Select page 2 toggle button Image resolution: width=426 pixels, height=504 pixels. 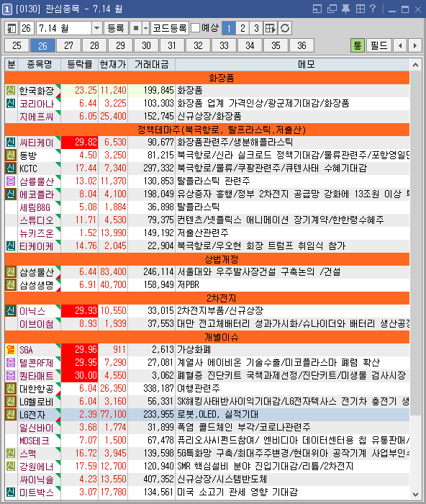click(243, 28)
